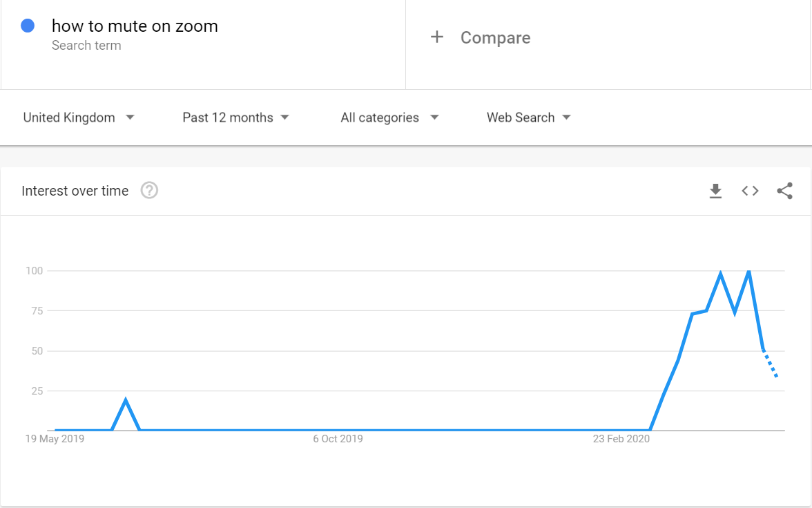The height and width of the screenshot is (508, 812).
Task: Click the dotted partial-data segment of the line
Action: coord(771,364)
